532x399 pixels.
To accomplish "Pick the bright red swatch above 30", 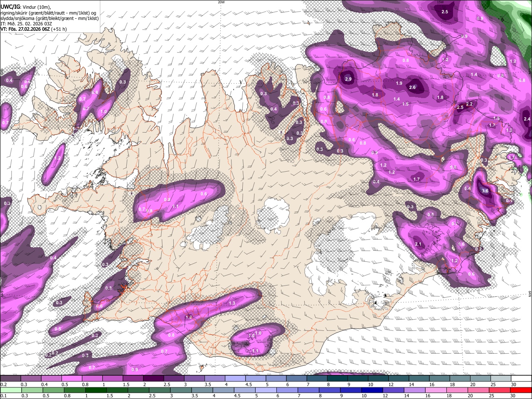I will point(522,390).
